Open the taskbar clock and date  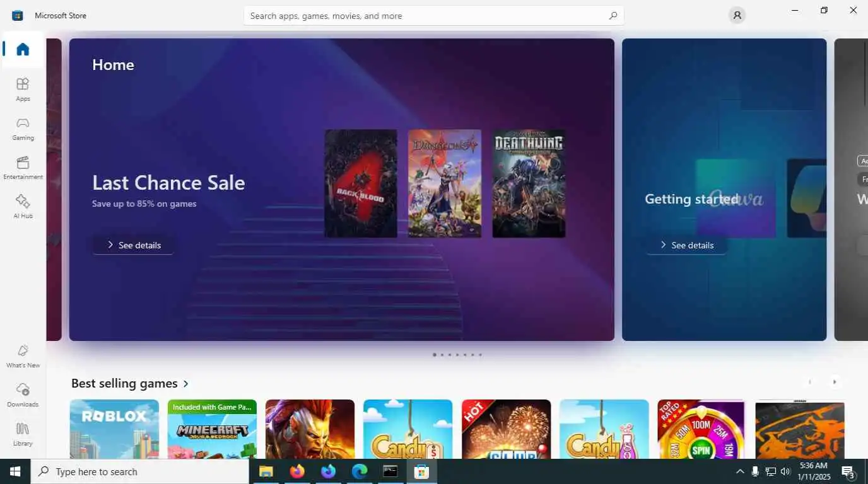pos(814,471)
